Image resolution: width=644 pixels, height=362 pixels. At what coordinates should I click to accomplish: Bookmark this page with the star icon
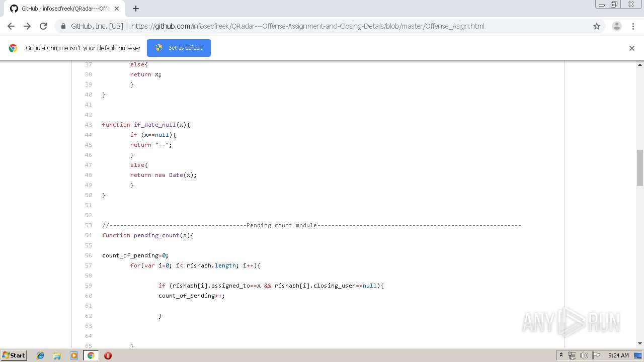coord(597,26)
